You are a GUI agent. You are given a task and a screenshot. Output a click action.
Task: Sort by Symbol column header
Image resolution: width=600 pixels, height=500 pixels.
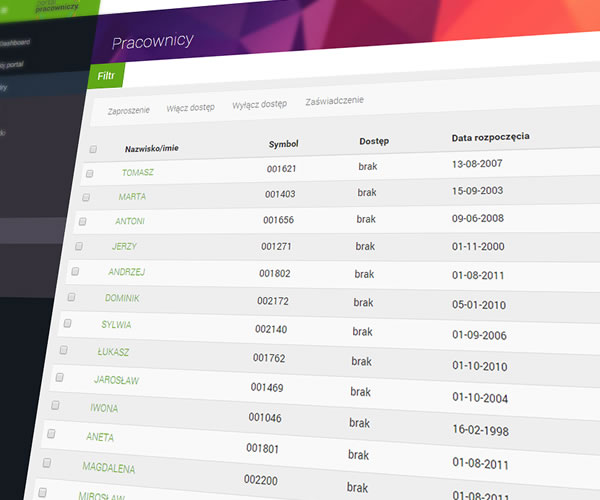(x=284, y=144)
